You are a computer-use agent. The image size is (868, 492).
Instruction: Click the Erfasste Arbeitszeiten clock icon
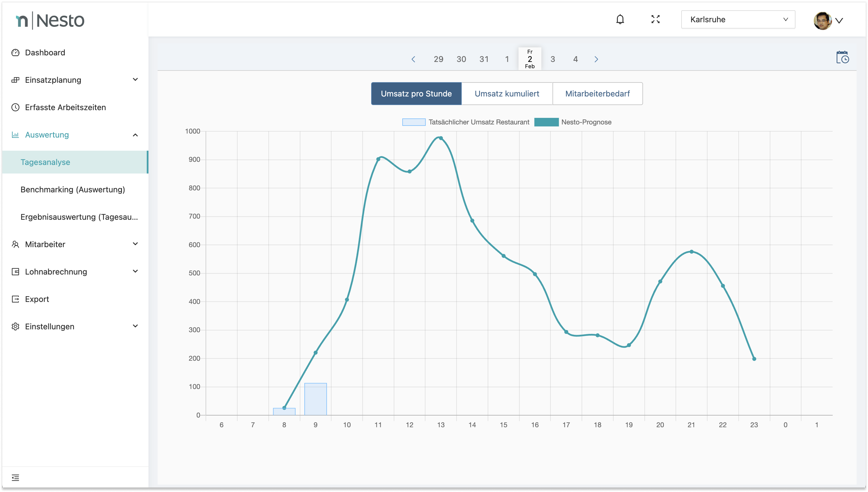pos(15,107)
